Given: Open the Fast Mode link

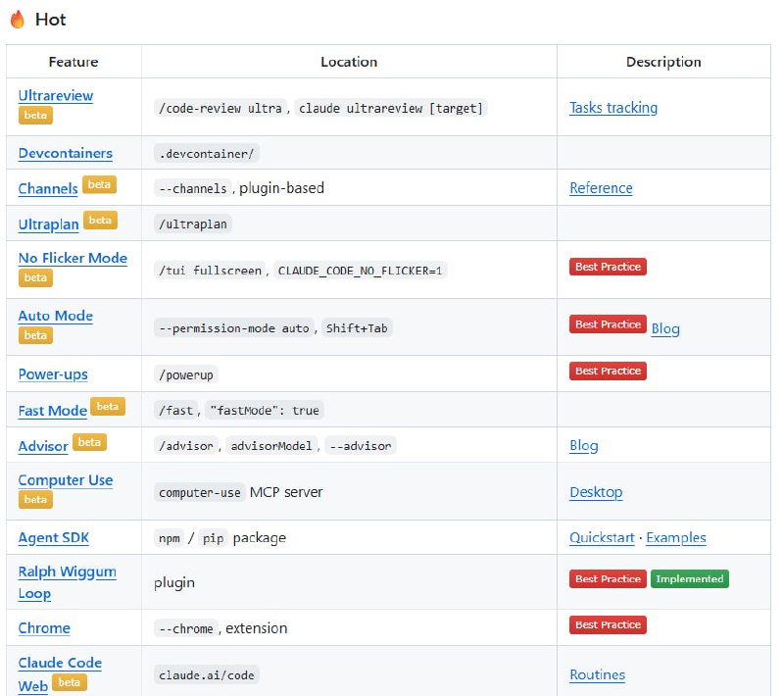Looking at the screenshot, I should tap(53, 411).
